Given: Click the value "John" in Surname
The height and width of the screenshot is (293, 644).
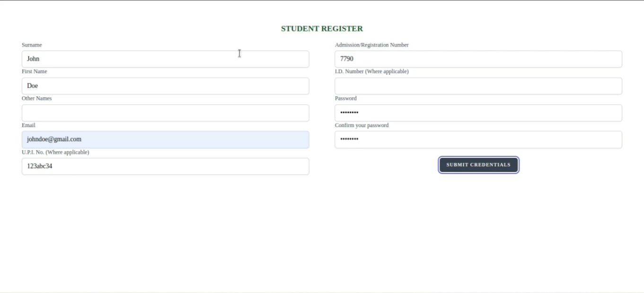Looking at the screenshot, I should (33, 59).
